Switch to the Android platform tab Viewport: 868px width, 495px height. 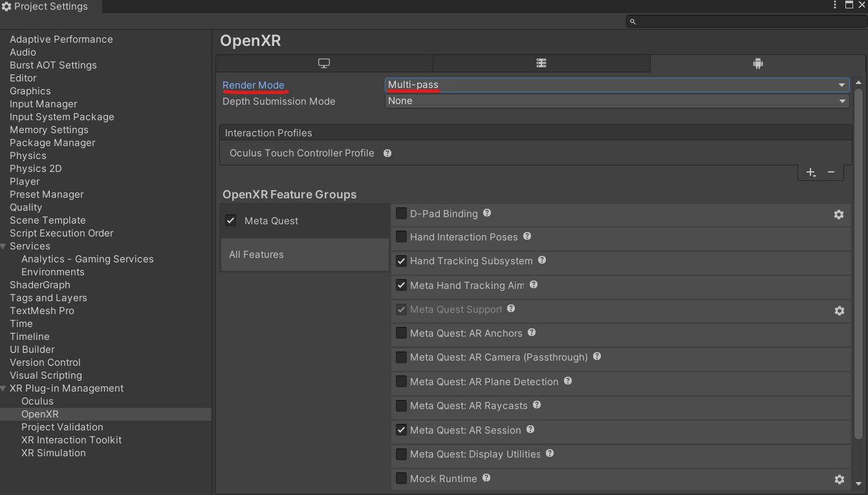coord(757,63)
